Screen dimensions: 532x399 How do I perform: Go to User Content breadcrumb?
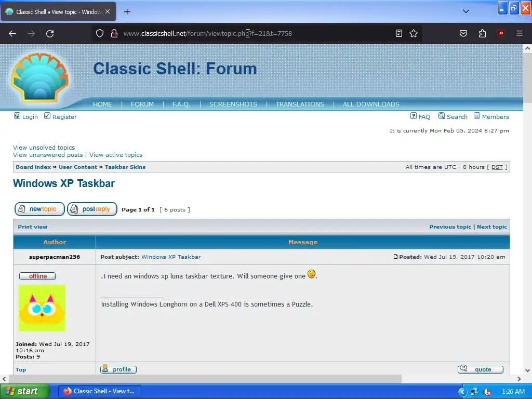click(x=78, y=167)
